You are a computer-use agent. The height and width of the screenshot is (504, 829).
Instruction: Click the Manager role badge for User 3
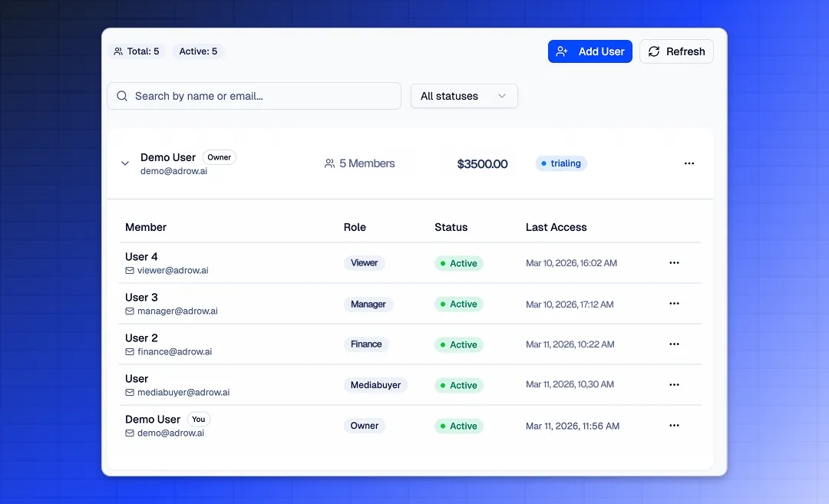pos(368,305)
